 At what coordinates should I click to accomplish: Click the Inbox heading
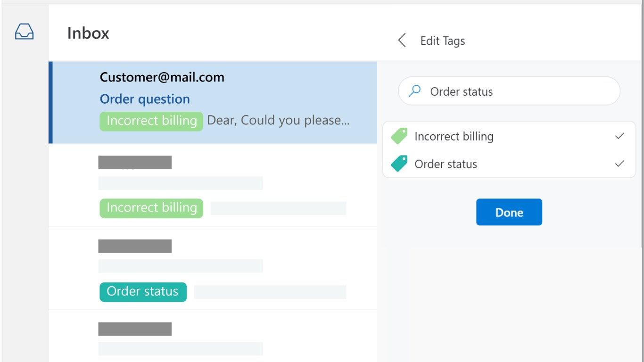point(88,33)
